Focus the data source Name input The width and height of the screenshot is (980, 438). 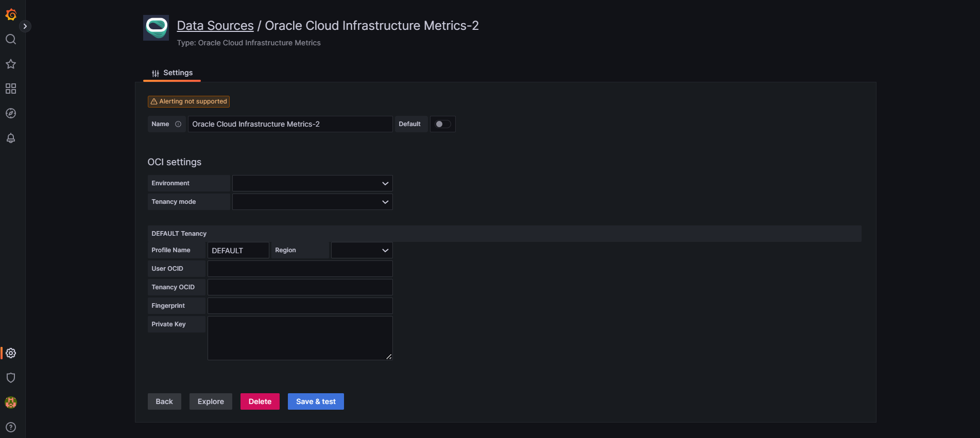click(290, 124)
